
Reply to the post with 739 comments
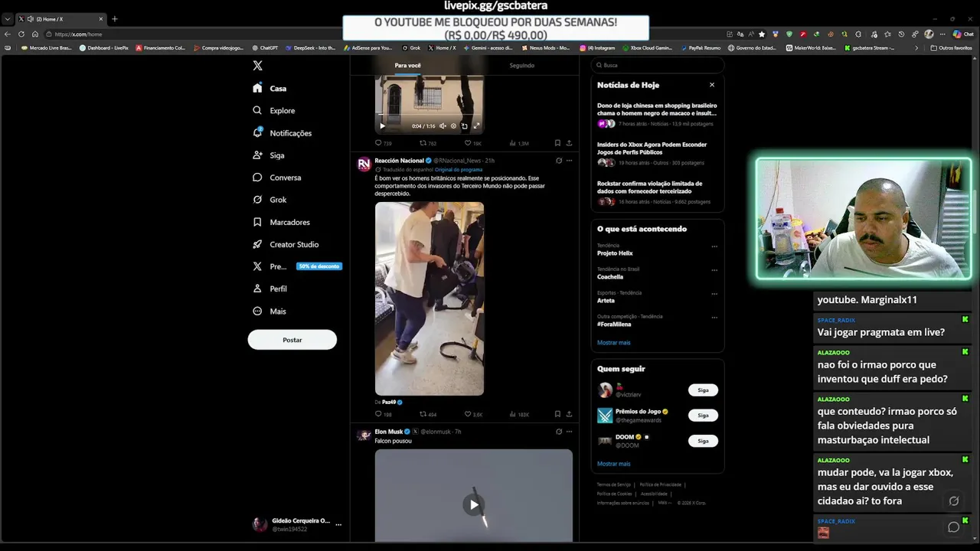coord(383,143)
